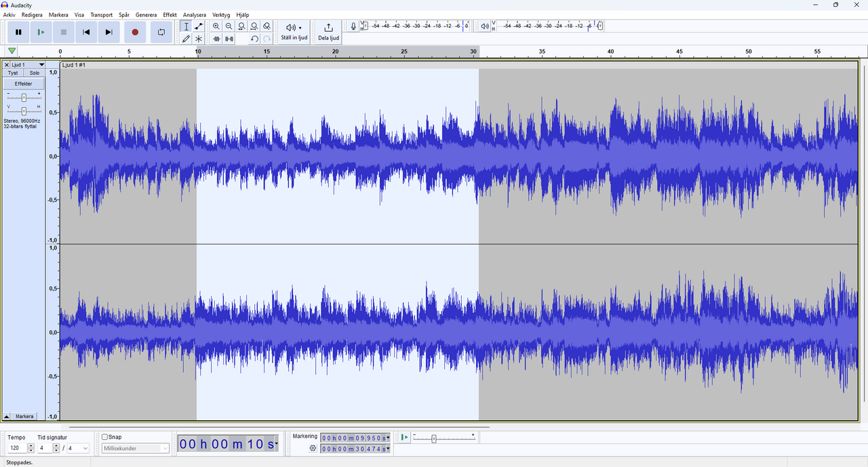Open the track Effekter panel
This screenshot has height=467, width=868.
(24, 83)
